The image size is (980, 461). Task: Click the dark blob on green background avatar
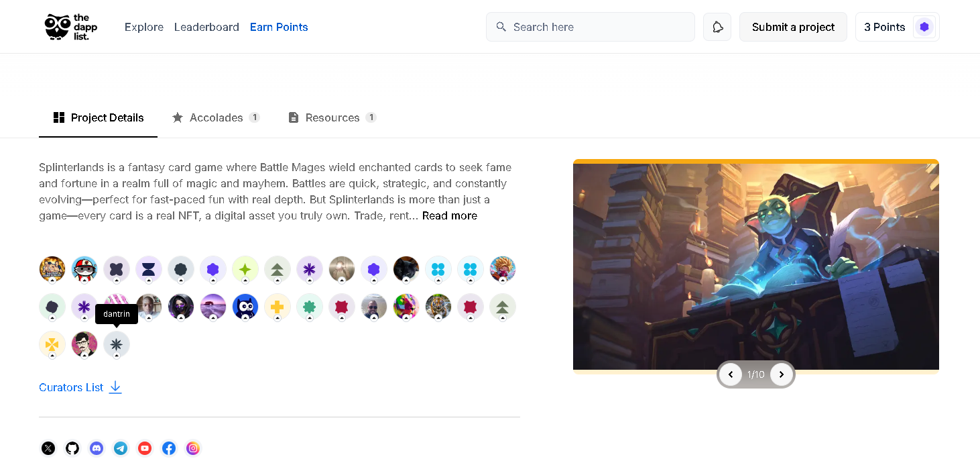click(52, 307)
